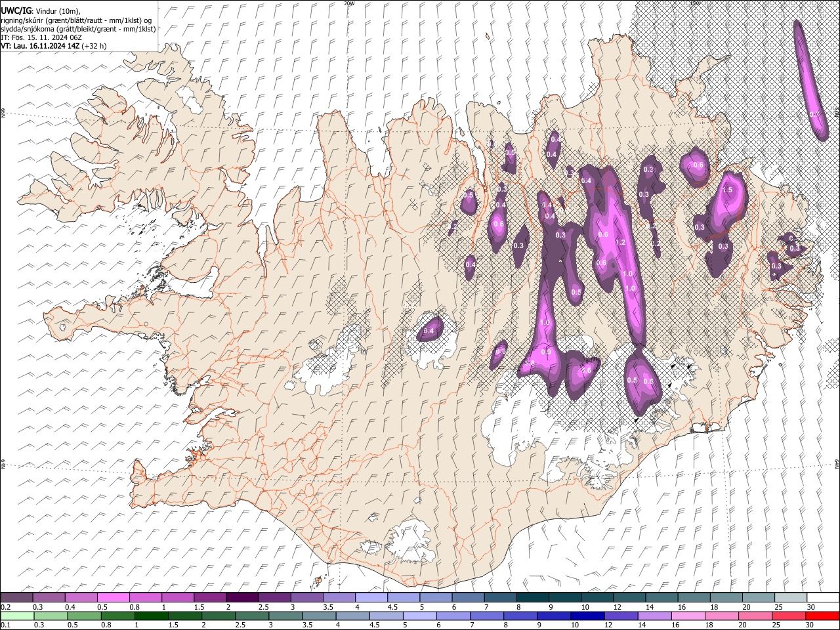Image resolution: width=840 pixels, height=630 pixels.
Task: Click the magenta 1.5–2 snow legend swatch
Action: pyautogui.click(x=210, y=598)
